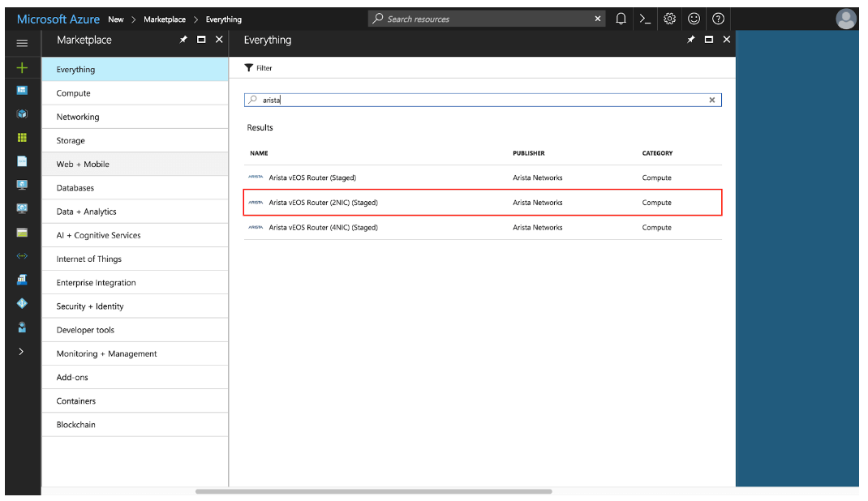Pin the Everything blade
Screen dimensions: 868x501
[691, 39]
